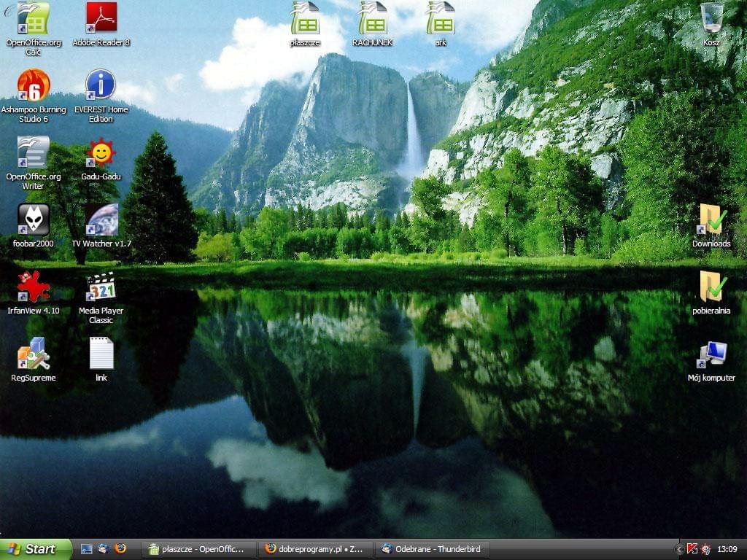
Task: Open the OpenOffice.org Calc desktop shortcut
Action: [34, 19]
